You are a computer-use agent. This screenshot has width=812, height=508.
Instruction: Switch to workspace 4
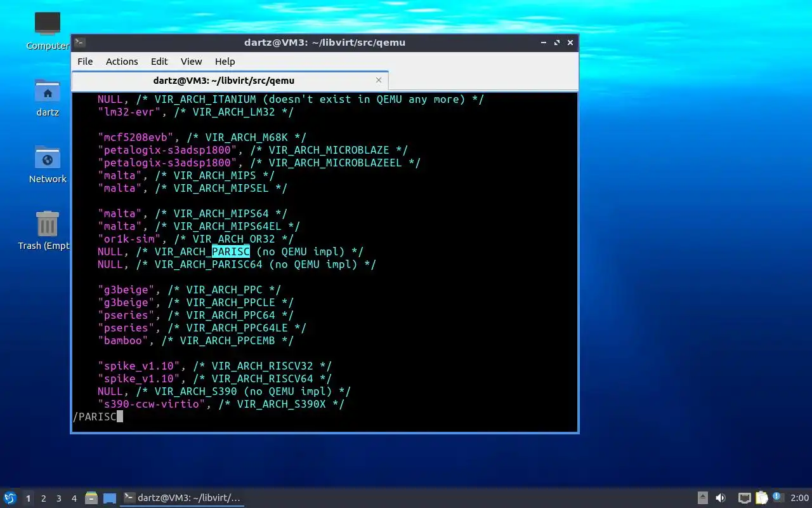(74, 498)
